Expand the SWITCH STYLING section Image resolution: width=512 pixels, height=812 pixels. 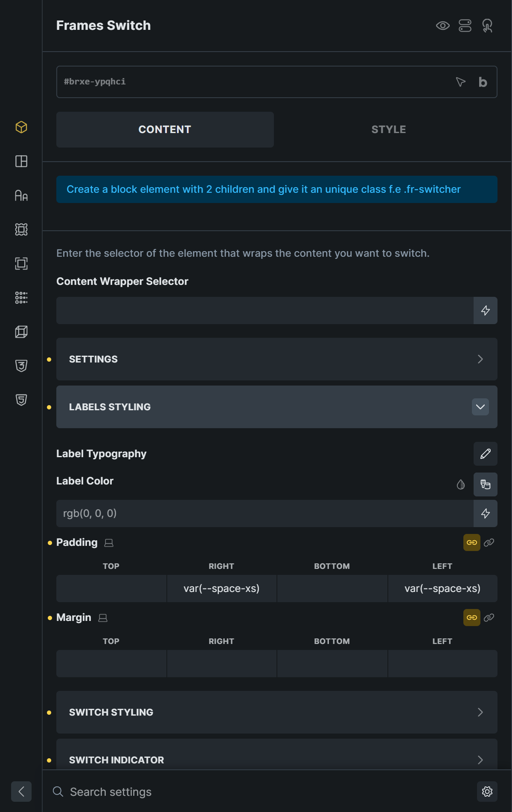point(277,712)
